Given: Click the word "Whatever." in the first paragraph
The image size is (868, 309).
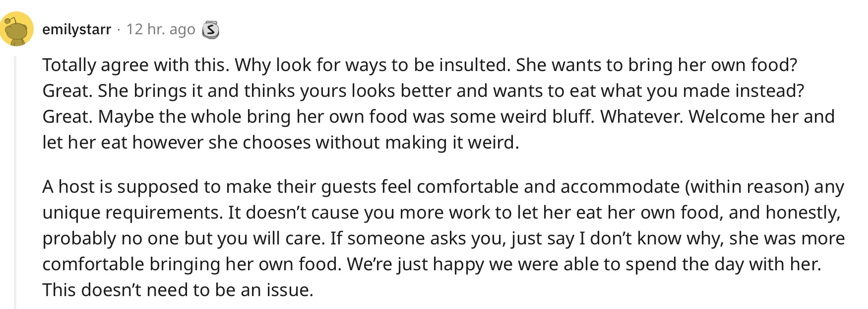Looking at the screenshot, I should click(x=642, y=117).
